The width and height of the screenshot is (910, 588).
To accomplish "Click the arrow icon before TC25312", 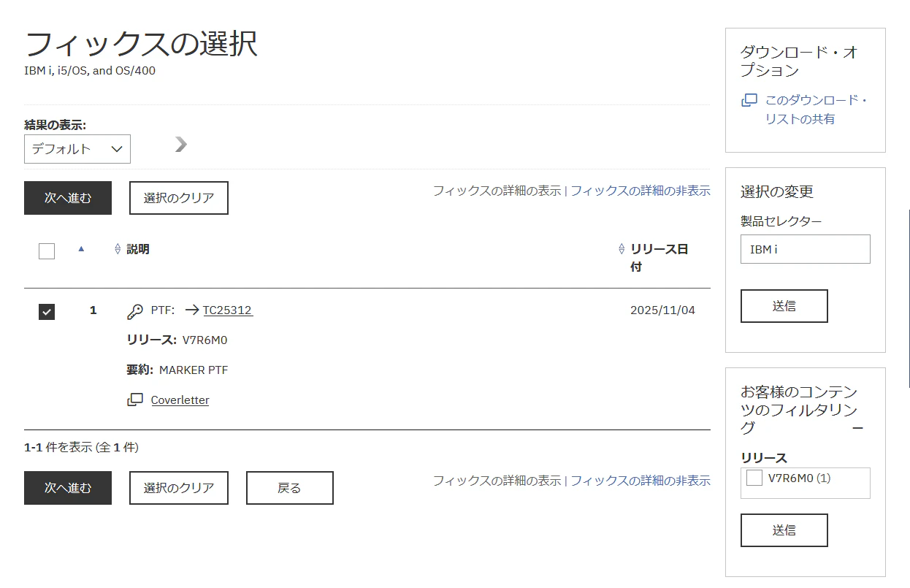I will tap(192, 310).
